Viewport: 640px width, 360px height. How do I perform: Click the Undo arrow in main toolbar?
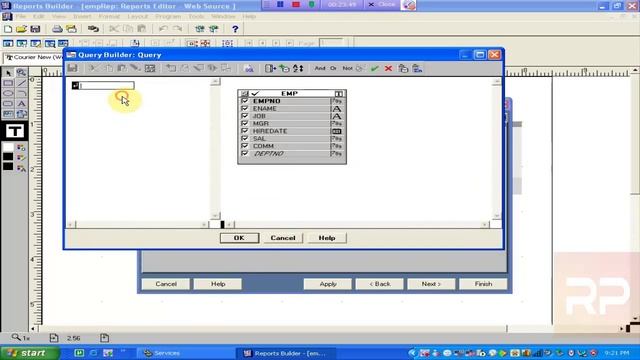tap(163, 29)
